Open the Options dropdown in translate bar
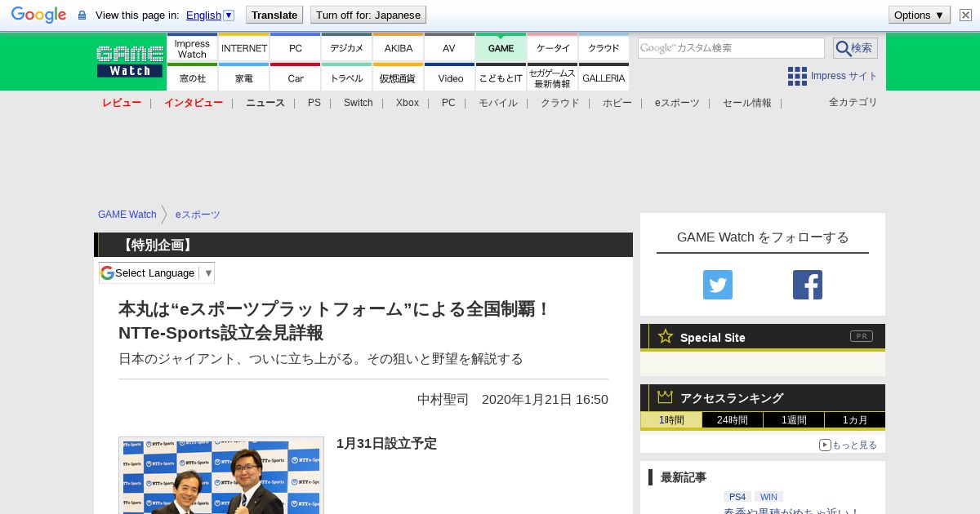Viewport: 980px width, 514px height. 920,15
